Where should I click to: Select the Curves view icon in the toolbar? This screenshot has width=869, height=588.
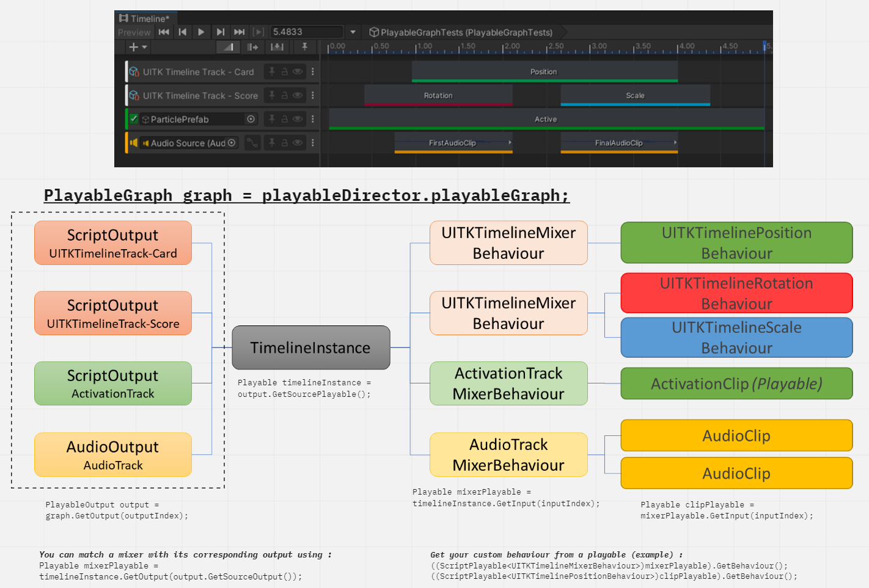pyautogui.click(x=227, y=46)
